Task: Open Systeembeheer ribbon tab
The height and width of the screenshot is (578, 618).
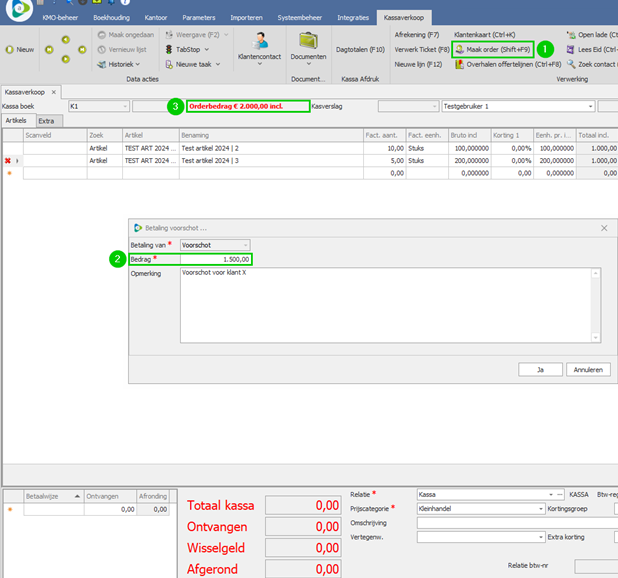Action: coord(300,18)
